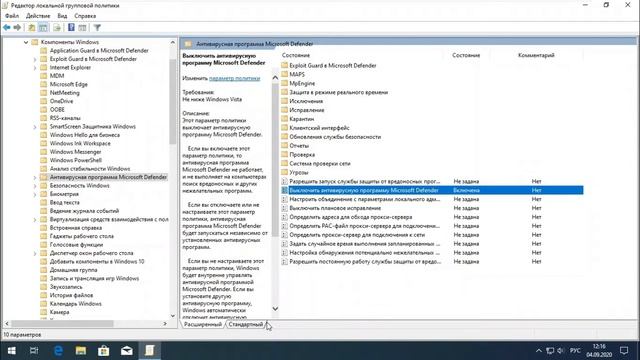640x360 pixels.
Task: Click the Filter funnel toolbar icon
Action: point(97,27)
